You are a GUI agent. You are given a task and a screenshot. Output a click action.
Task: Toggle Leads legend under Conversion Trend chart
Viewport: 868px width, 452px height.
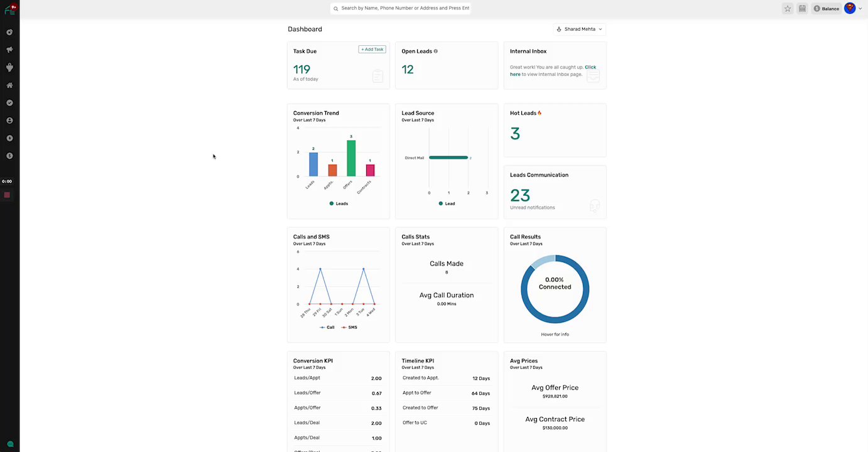click(339, 203)
